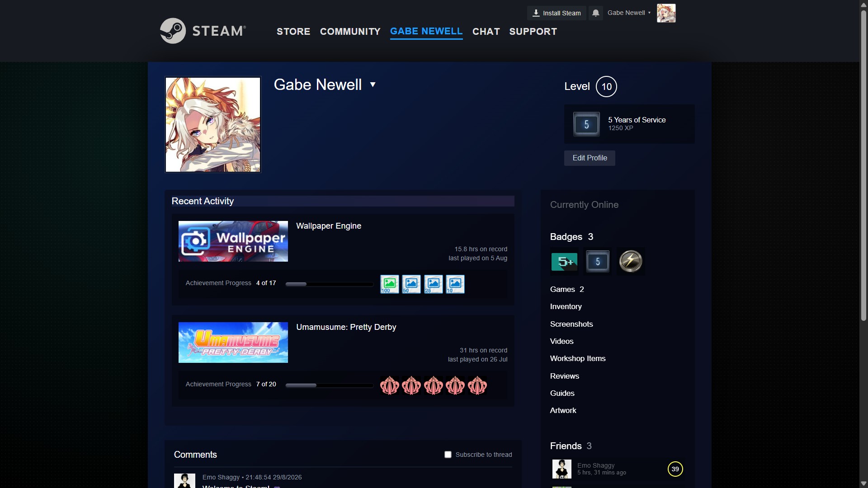Screen dimensions: 868x488
Task: Open the Inventory link
Action: coord(566,307)
